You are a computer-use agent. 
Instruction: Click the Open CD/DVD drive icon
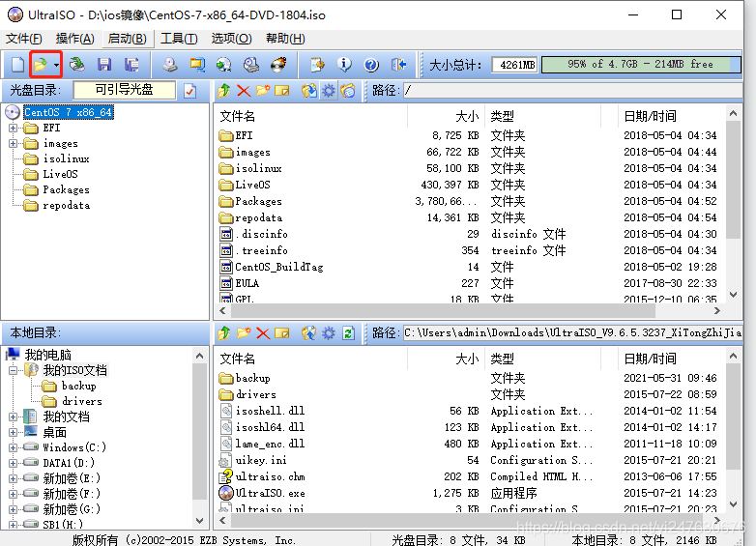[x=77, y=65]
